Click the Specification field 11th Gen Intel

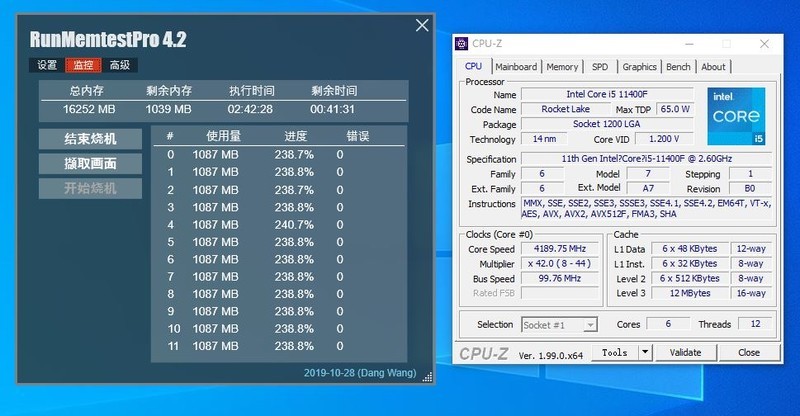point(646,159)
